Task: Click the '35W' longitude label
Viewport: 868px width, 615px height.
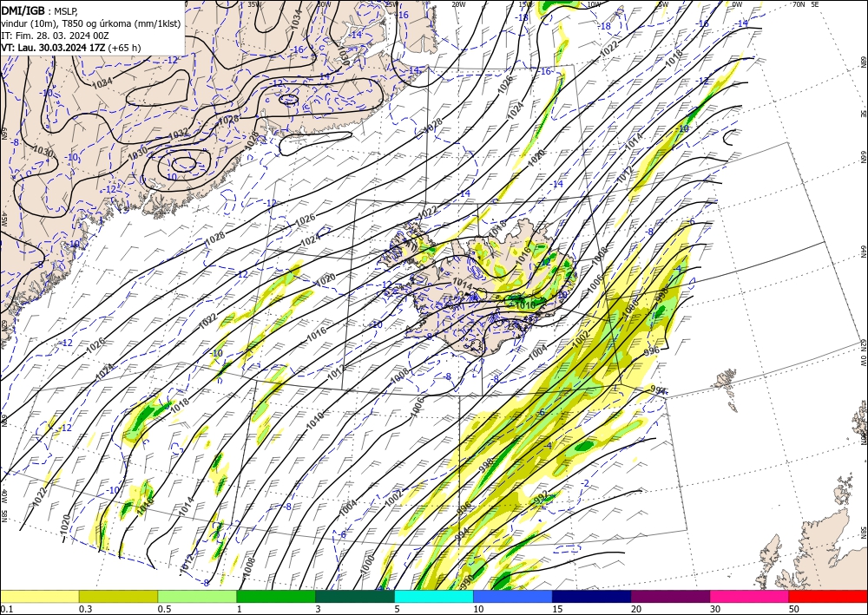Action: 254,4
